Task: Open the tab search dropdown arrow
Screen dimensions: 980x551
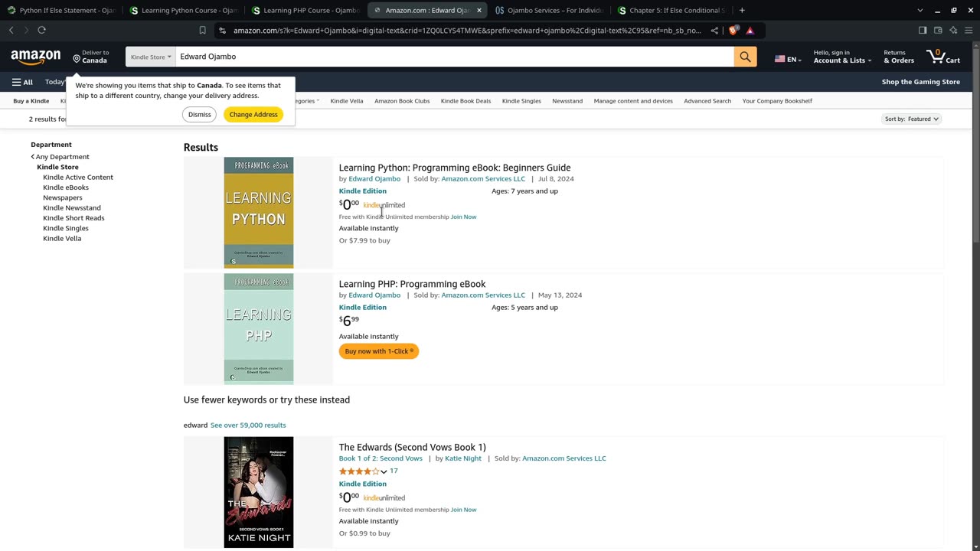Action: (920, 10)
